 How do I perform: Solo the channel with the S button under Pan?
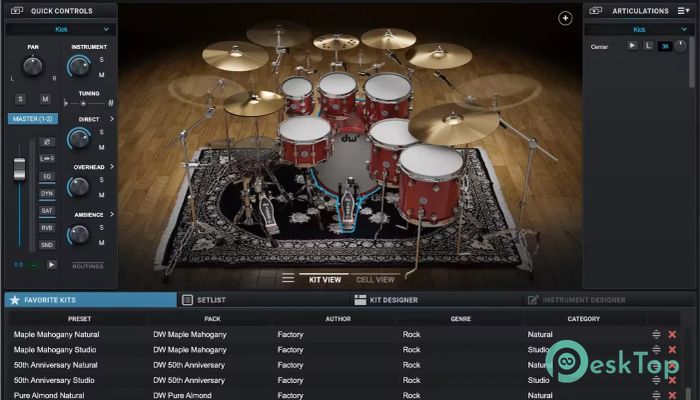coord(20,99)
